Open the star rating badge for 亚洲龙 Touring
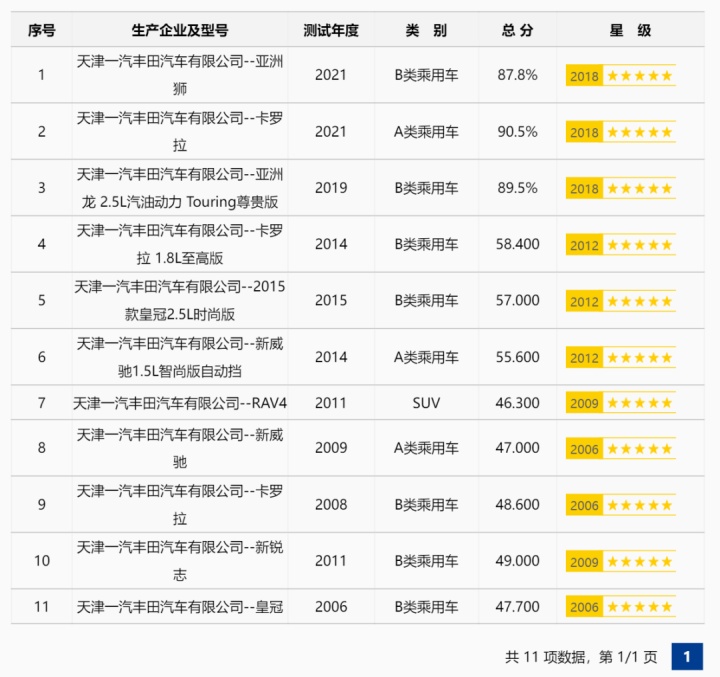720x677 pixels. [620, 188]
